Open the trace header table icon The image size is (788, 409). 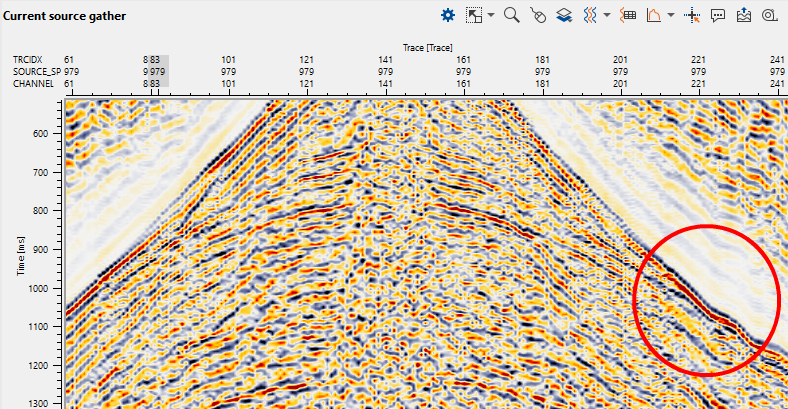pos(629,15)
